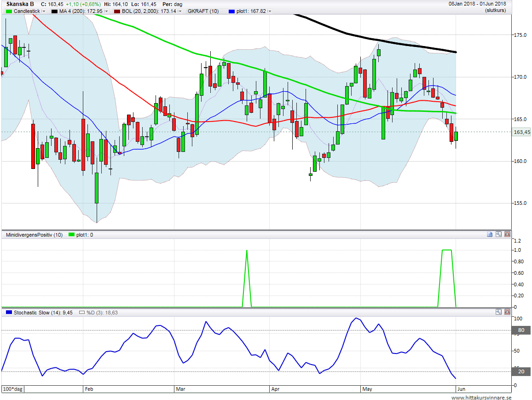Click the blue plot1 color swatch in top legend
This screenshot has width=532, height=400.
click(231, 11)
